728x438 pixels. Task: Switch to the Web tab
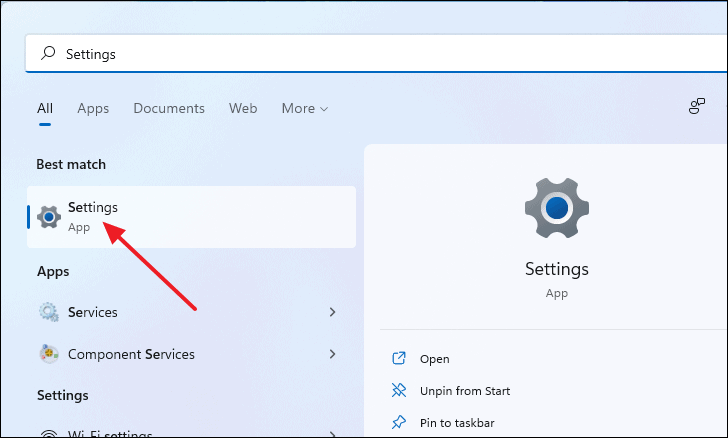(243, 108)
